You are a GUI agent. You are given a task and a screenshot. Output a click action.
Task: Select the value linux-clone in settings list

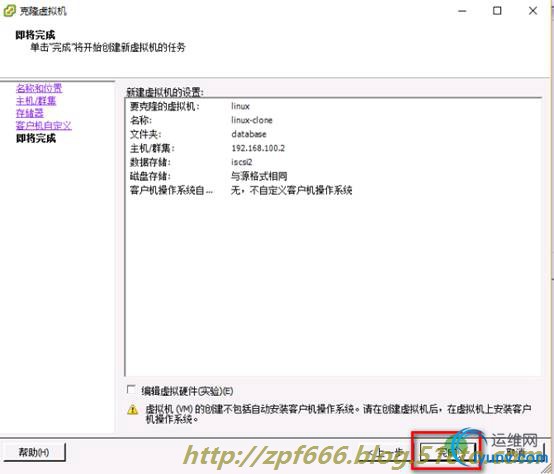point(252,120)
